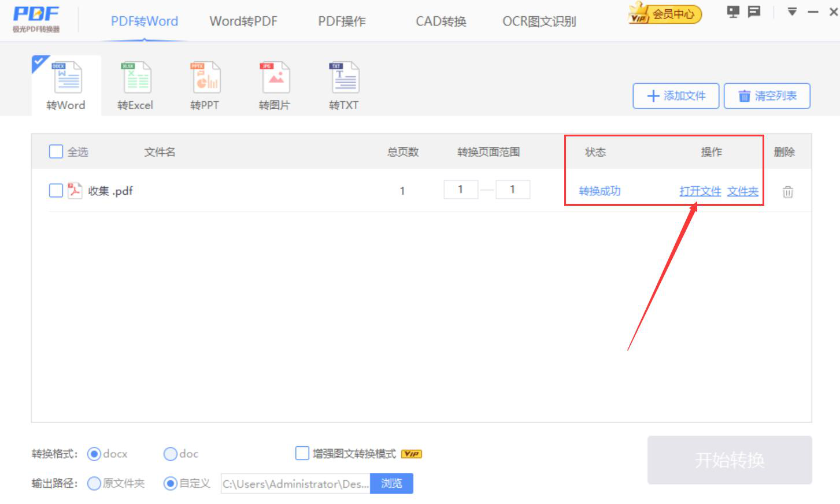The width and height of the screenshot is (840, 504).
Task: Open the feedback message icon
Action: pyautogui.click(x=754, y=12)
